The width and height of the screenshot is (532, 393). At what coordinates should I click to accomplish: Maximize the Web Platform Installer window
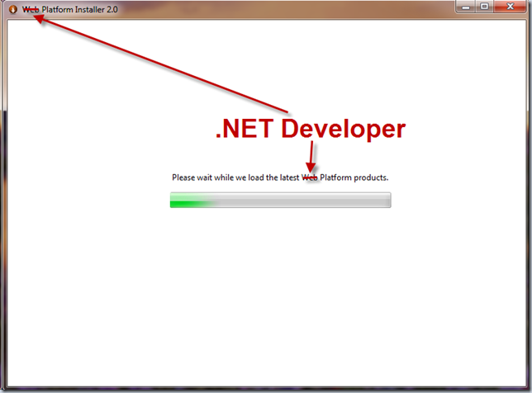point(484,7)
